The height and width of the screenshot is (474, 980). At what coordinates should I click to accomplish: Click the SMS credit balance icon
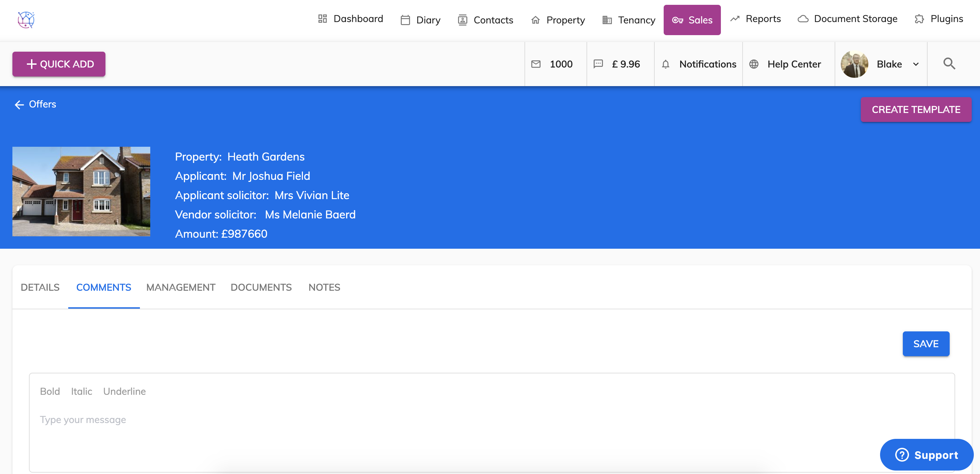coord(598,64)
